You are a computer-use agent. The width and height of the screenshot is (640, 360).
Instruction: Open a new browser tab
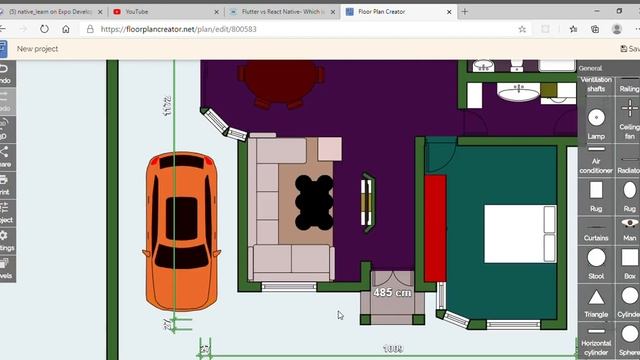464,12
